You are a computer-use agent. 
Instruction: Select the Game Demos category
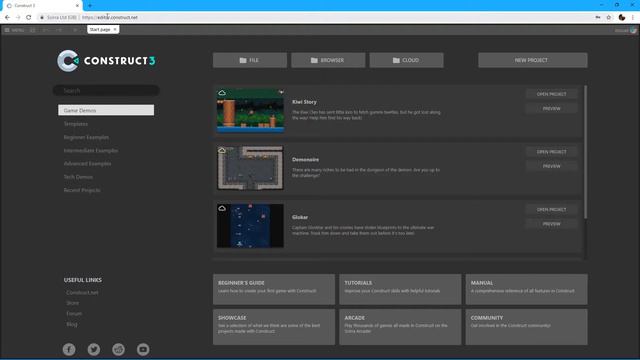[x=106, y=110]
